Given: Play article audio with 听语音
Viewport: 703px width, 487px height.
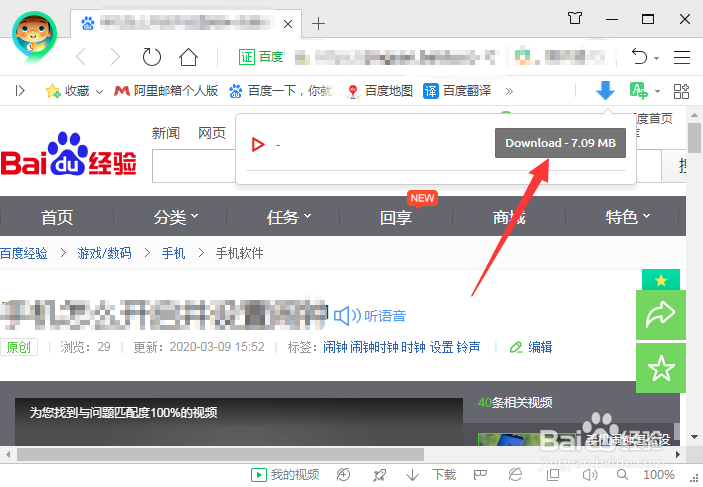Looking at the screenshot, I should coord(370,316).
